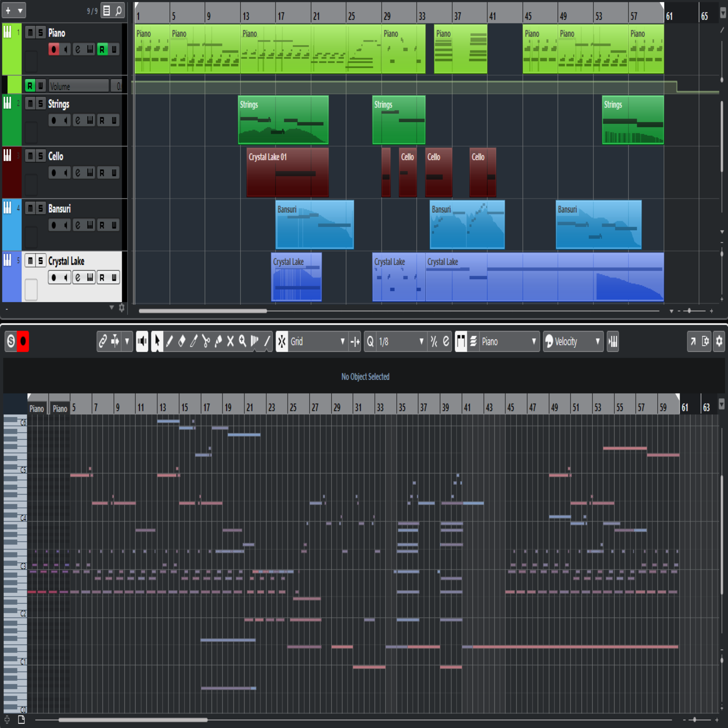Toggle record enable on Cello track
The width and height of the screenshot is (728, 728).
[x=54, y=173]
